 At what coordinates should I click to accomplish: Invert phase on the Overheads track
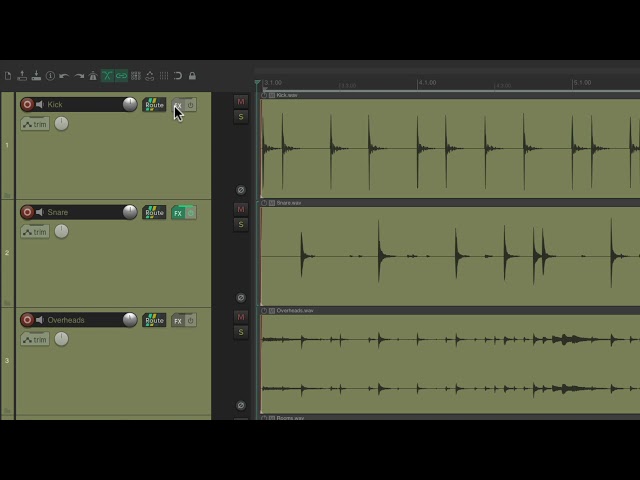click(241, 406)
